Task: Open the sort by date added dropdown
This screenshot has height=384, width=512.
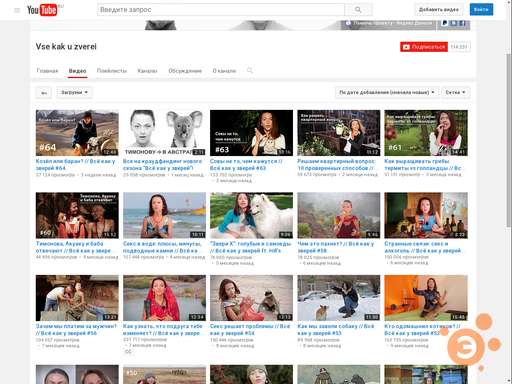Action: pyautogui.click(x=387, y=92)
